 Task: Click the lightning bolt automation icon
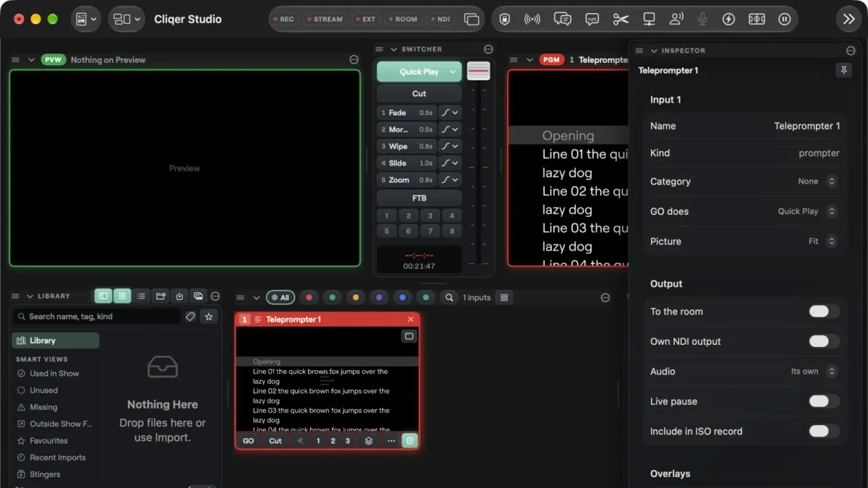pos(728,20)
